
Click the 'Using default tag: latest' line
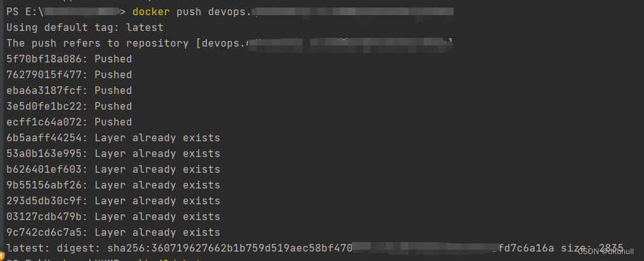85,28
